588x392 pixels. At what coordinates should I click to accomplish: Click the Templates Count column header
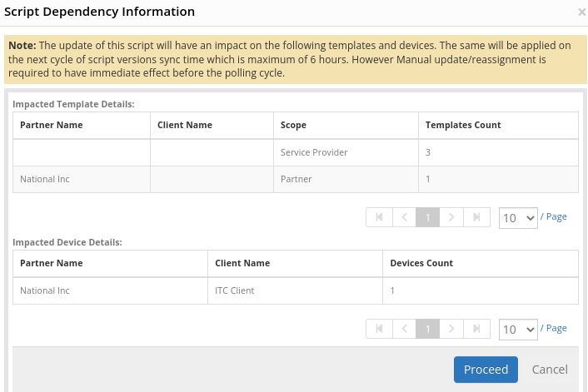463,125
